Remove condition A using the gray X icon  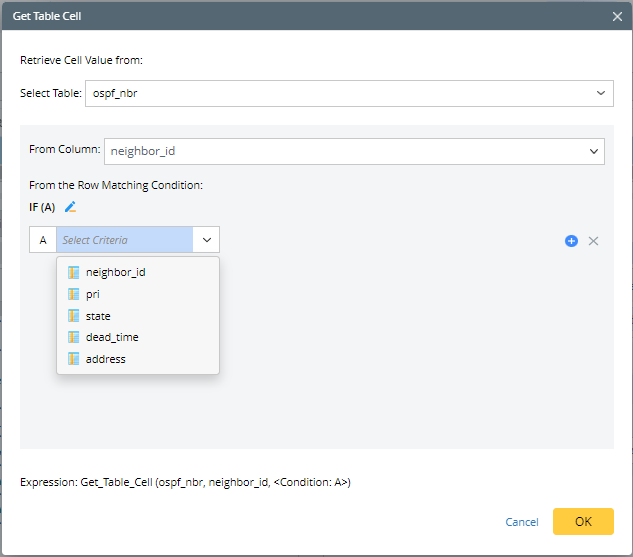point(593,241)
